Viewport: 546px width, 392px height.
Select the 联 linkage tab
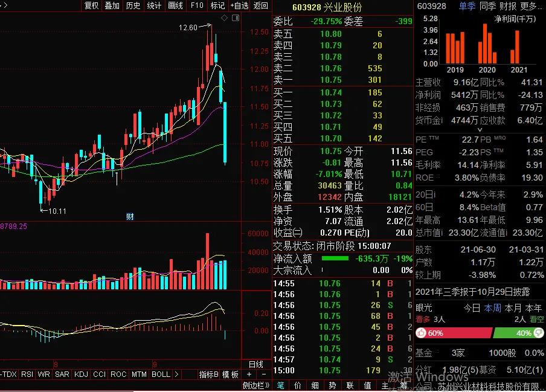pyautogui.click(x=350, y=385)
